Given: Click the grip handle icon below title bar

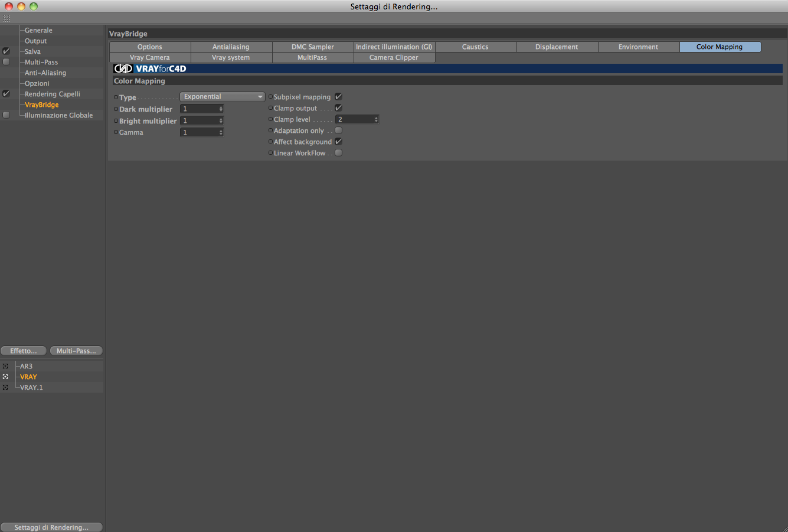Looking at the screenshot, I should (6, 19).
